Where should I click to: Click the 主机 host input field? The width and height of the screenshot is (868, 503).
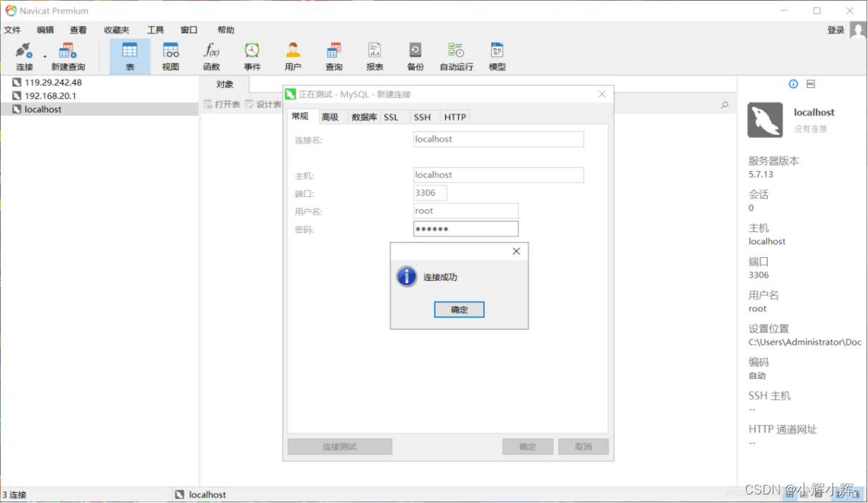tap(499, 175)
